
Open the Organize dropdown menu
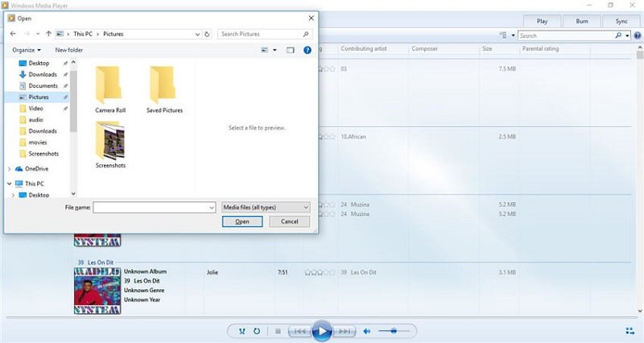(x=27, y=50)
